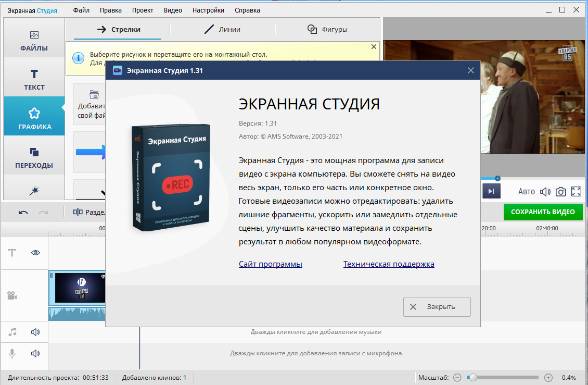Screen dimensions: 588x385
Task: Open the ФАЙЛЫ files panel
Action: tap(34, 41)
